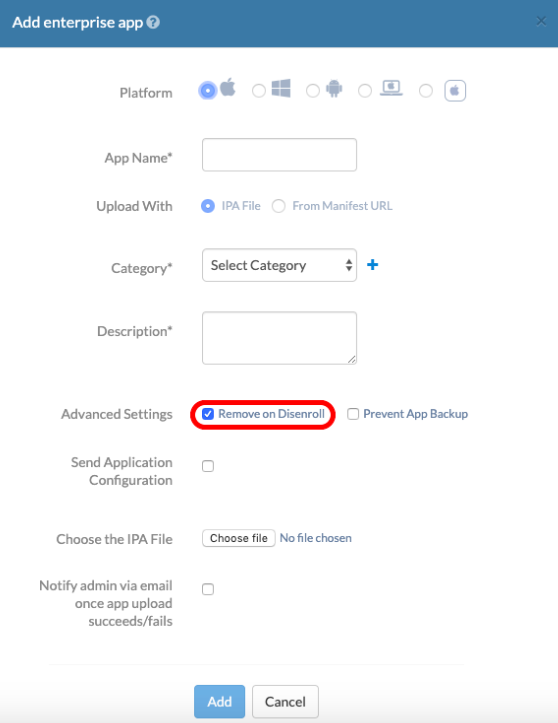The image size is (558, 723).
Task: Enable the Prevent App Backup checkbox
Action: click(x=353, y=414)
